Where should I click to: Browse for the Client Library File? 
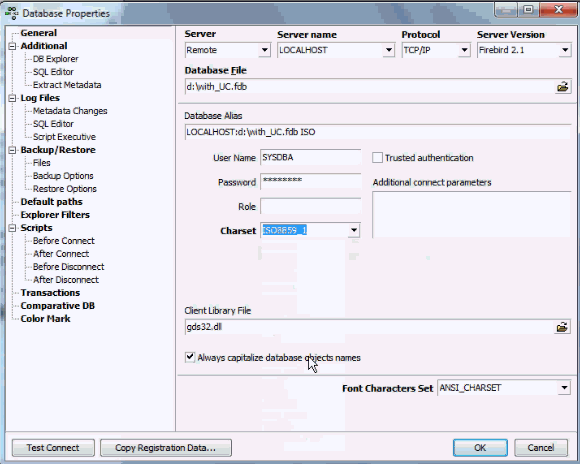tap(562, 327)
